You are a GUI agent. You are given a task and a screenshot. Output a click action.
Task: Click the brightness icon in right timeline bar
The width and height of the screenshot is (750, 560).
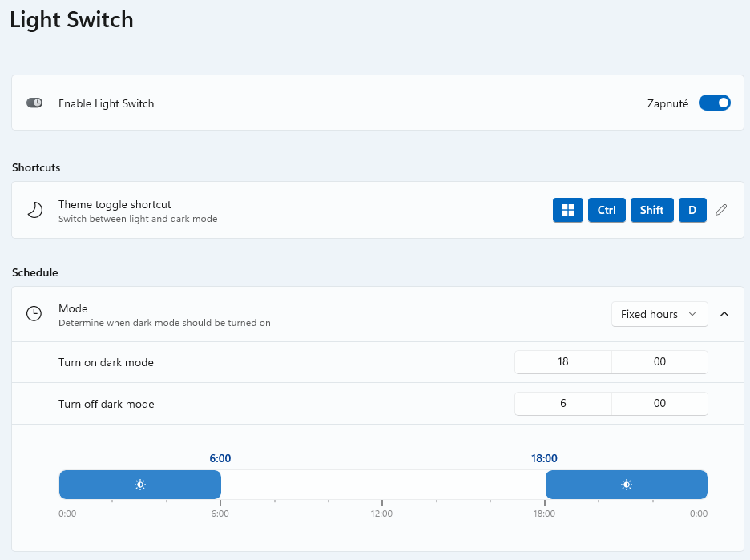coord(627,485)
